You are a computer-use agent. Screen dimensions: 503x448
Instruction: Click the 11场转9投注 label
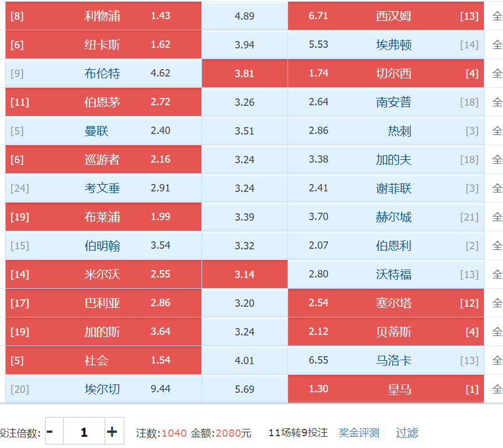[298, 433]
